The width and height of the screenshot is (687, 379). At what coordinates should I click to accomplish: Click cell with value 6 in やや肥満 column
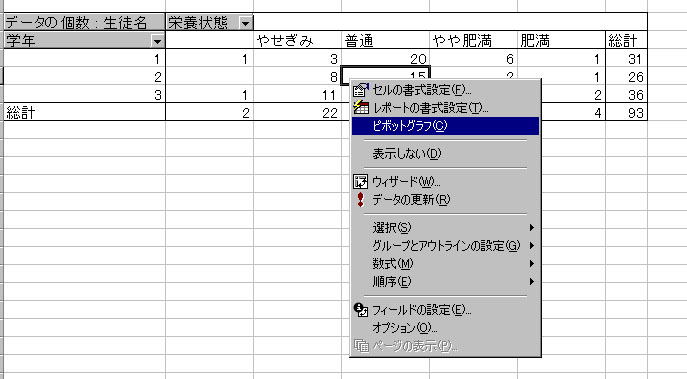474,58
